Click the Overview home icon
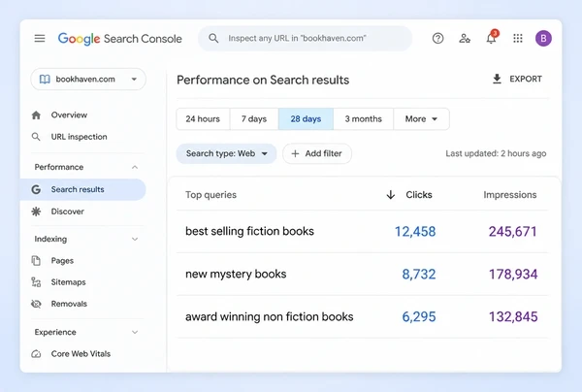This screenshot has height=392, width=582. coord(36,115)
